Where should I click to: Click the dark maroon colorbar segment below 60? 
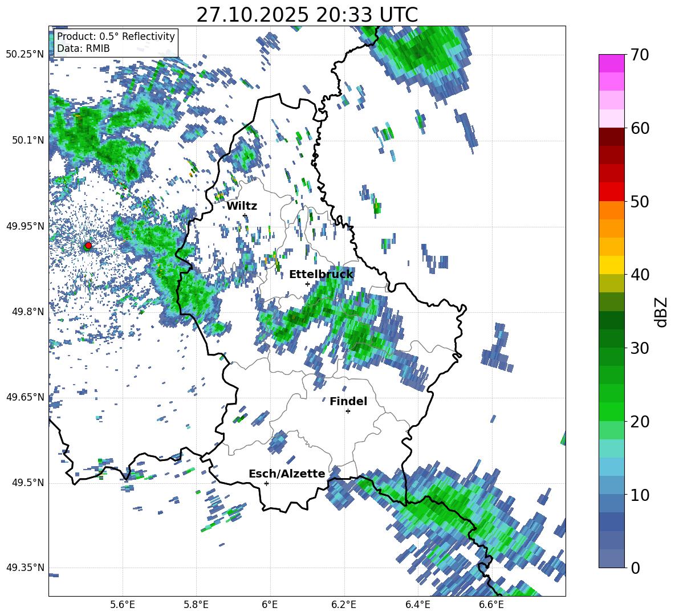pyautogui.click(x=611, y=137)
